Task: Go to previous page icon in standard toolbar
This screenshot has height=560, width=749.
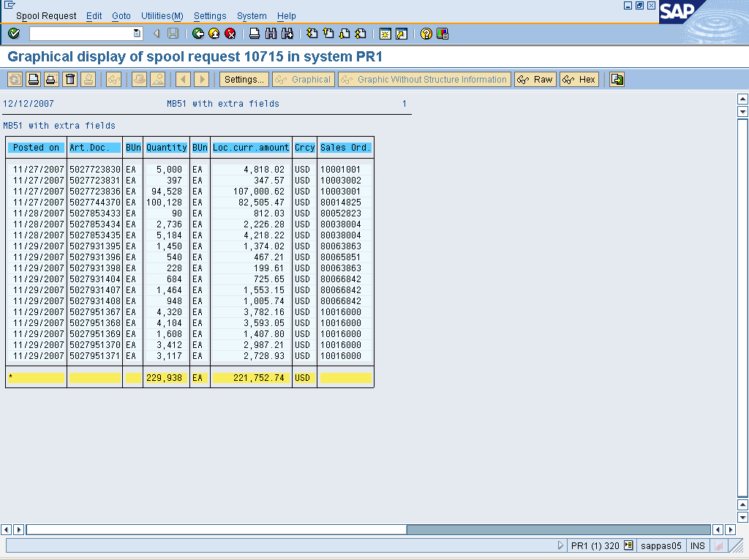Action: pos(328,34)
